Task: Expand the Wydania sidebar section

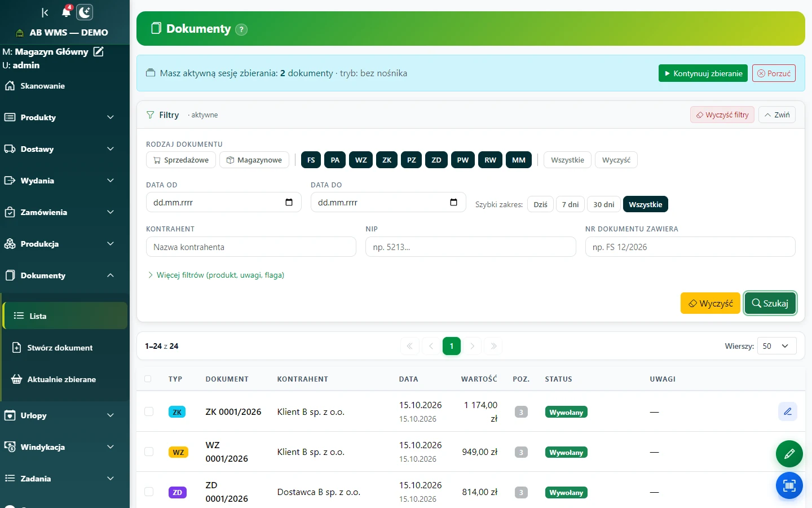Action: point(65,181)
